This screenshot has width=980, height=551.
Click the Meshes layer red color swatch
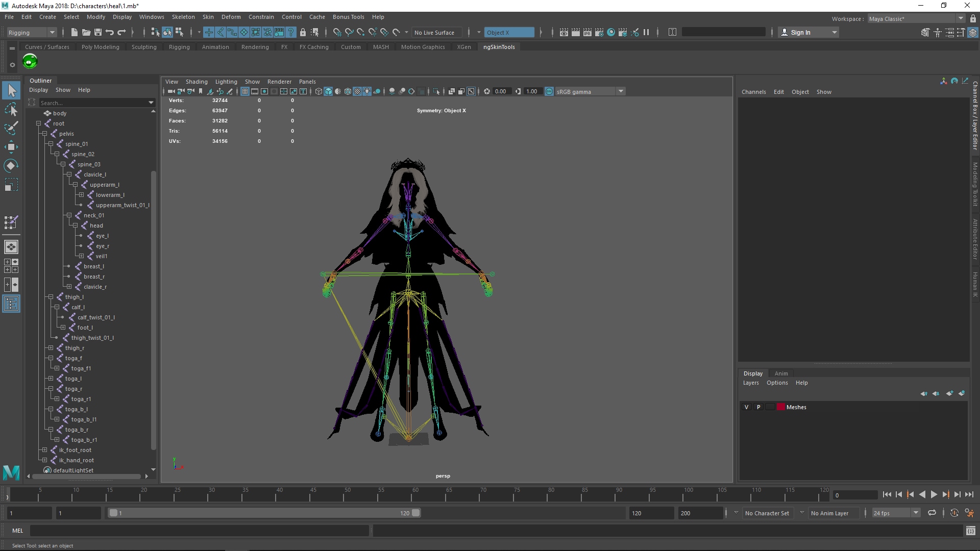pyautogui.click(x=780, y=407)
